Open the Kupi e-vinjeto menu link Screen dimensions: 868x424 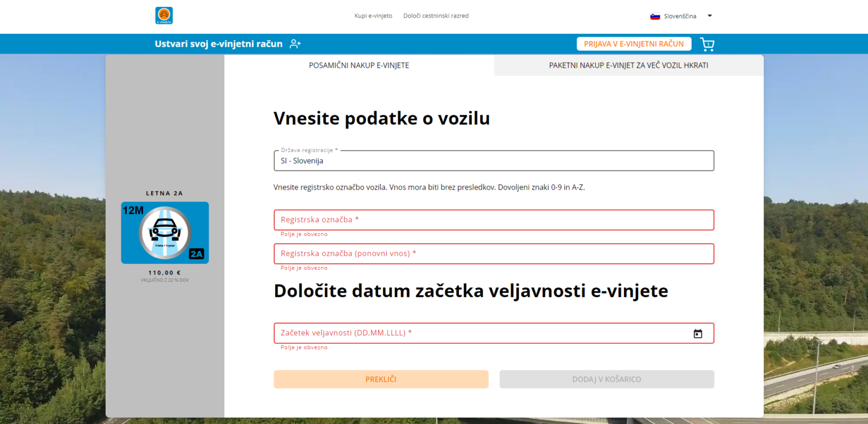373,16
